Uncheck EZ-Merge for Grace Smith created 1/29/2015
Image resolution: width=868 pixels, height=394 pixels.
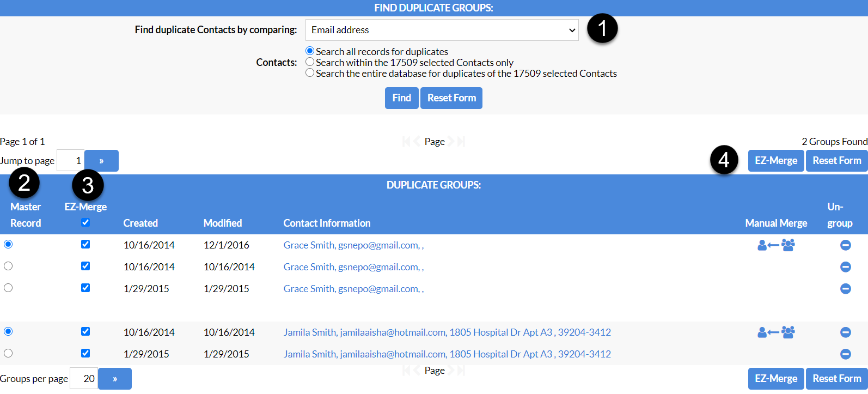(x=85, y=288)
